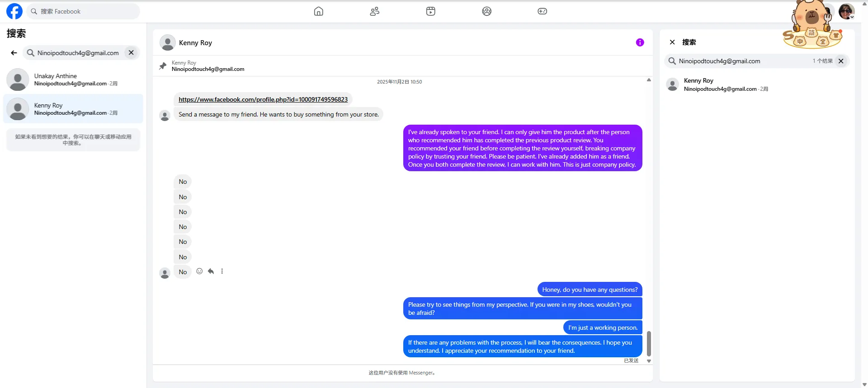This screenshot has width=868, height=388.
Task: Click chat scrollbar up arrow
Action: coord(649,80)
